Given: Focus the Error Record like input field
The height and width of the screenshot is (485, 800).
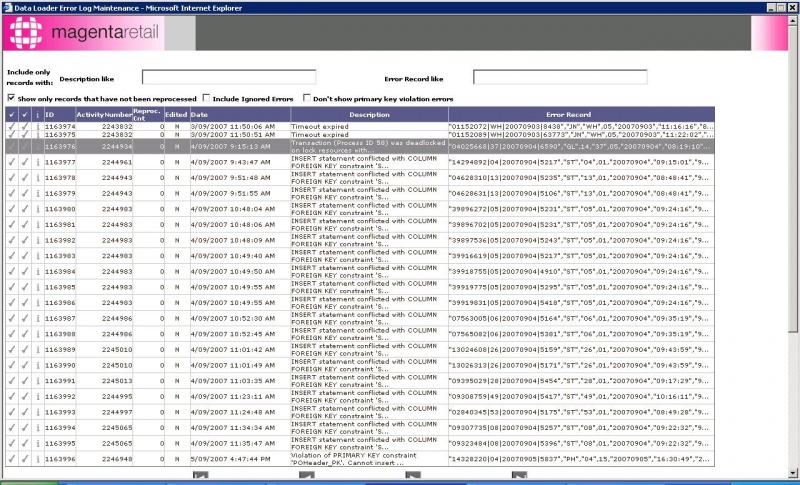Looking at the screenshot, I should pyautogui.click(x=560, y=77).
